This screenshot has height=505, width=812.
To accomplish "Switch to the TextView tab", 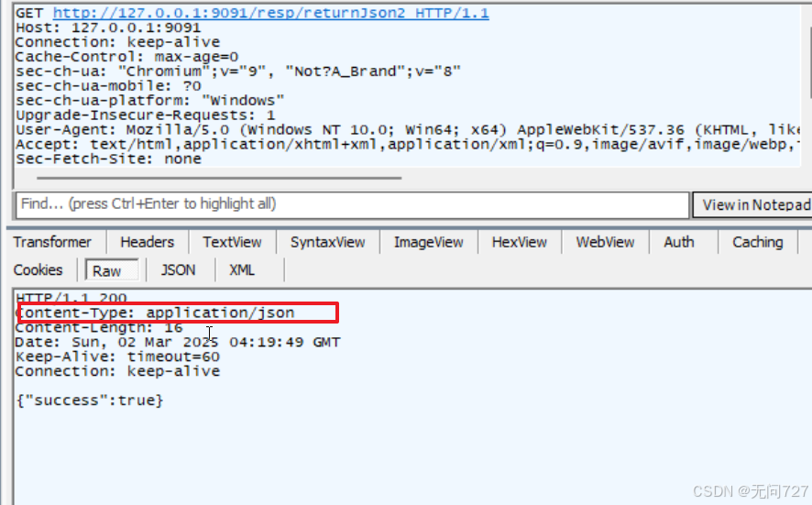I will (x=232, y=242).
